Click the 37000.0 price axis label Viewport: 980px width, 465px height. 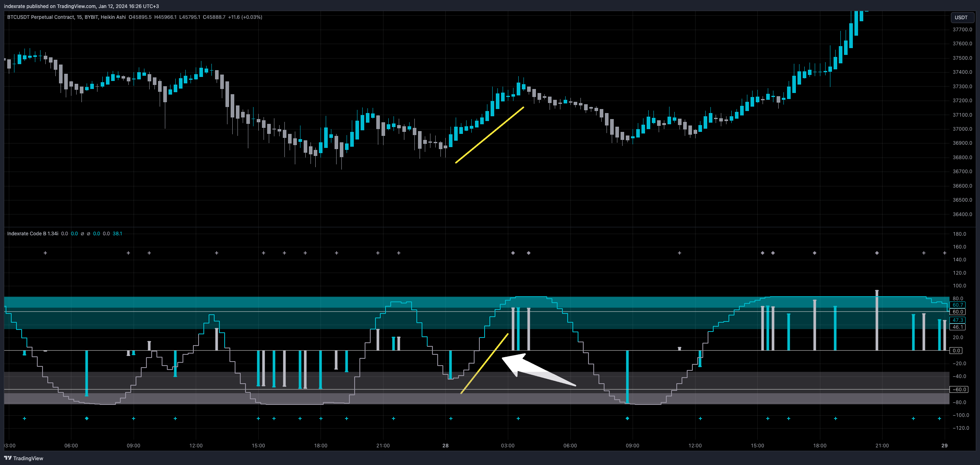(x=962, y=129)
